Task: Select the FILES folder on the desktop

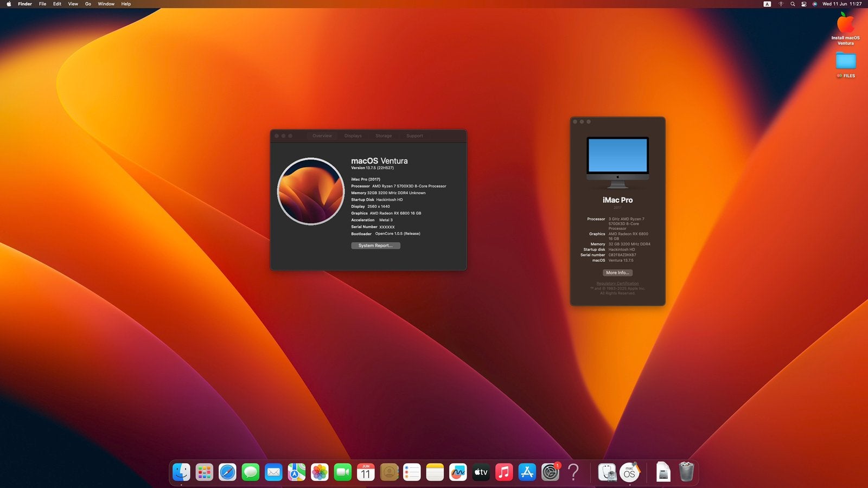Action: (846, 65)
